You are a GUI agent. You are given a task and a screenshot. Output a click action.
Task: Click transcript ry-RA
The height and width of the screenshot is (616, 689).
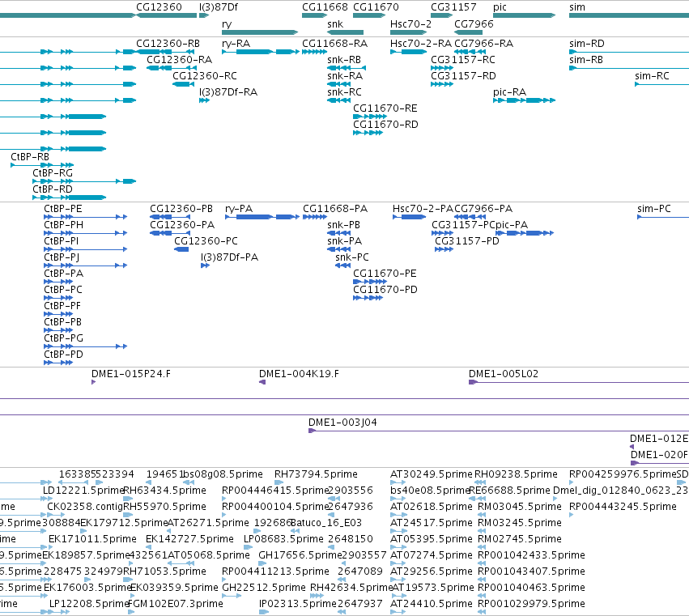tap(236, 44)
